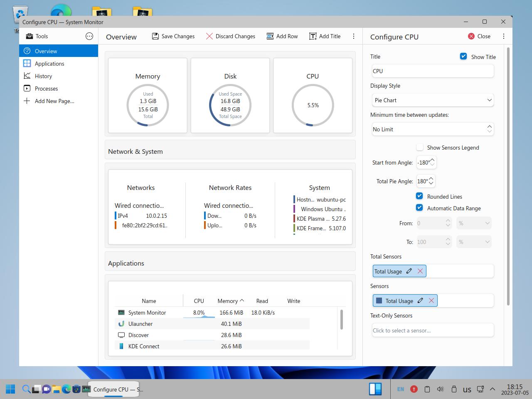Remove Total Usage from the Sensors field

431,300
